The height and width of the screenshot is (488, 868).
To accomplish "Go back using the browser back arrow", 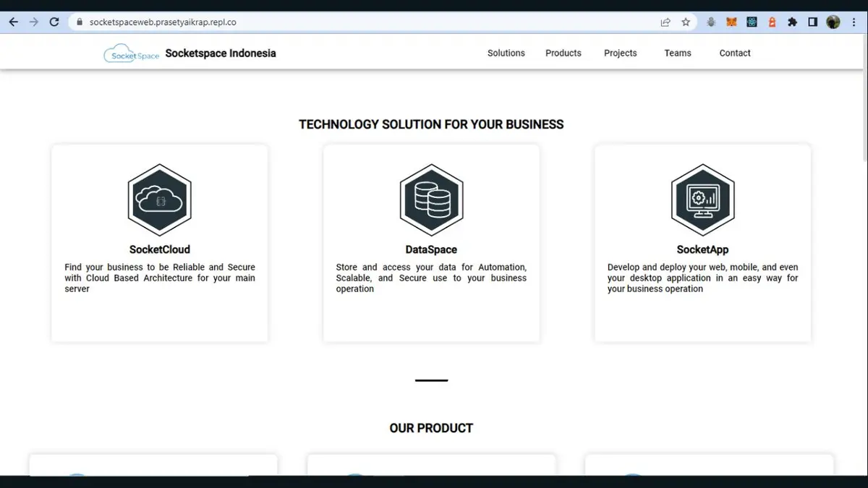I will (x=13, y=22).
